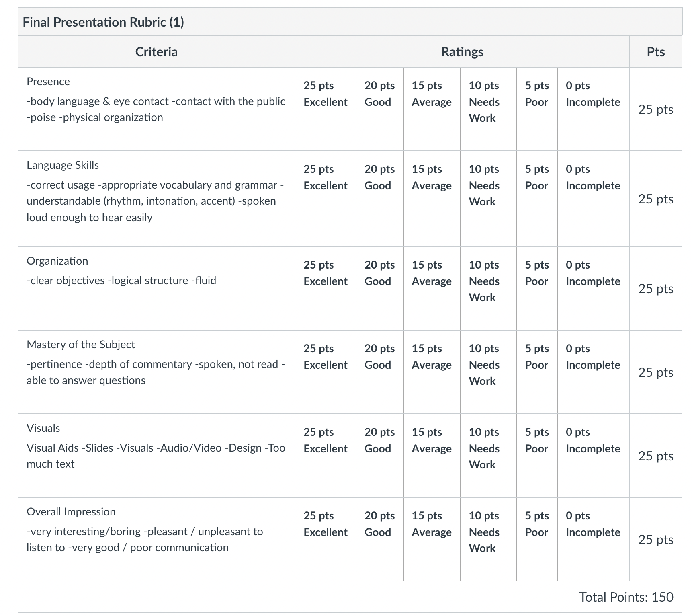Select 20 pts Good for Overall Impression
This screenshot has width=692, height=616.
coord(379,539)
